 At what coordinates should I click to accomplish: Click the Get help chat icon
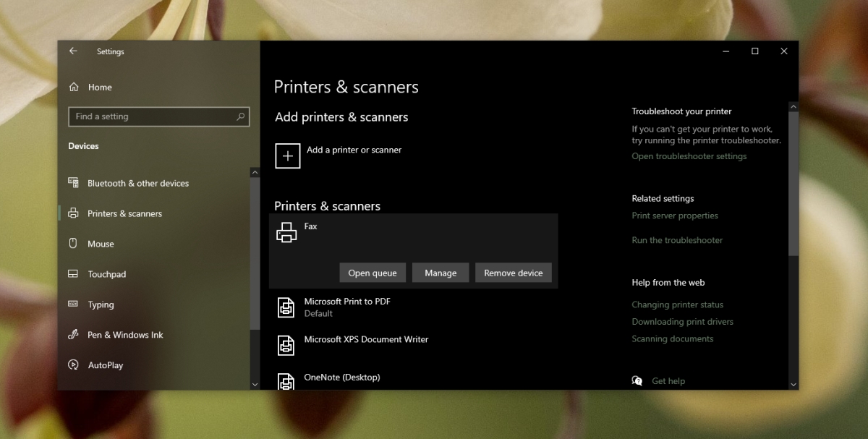coord(637,381)
